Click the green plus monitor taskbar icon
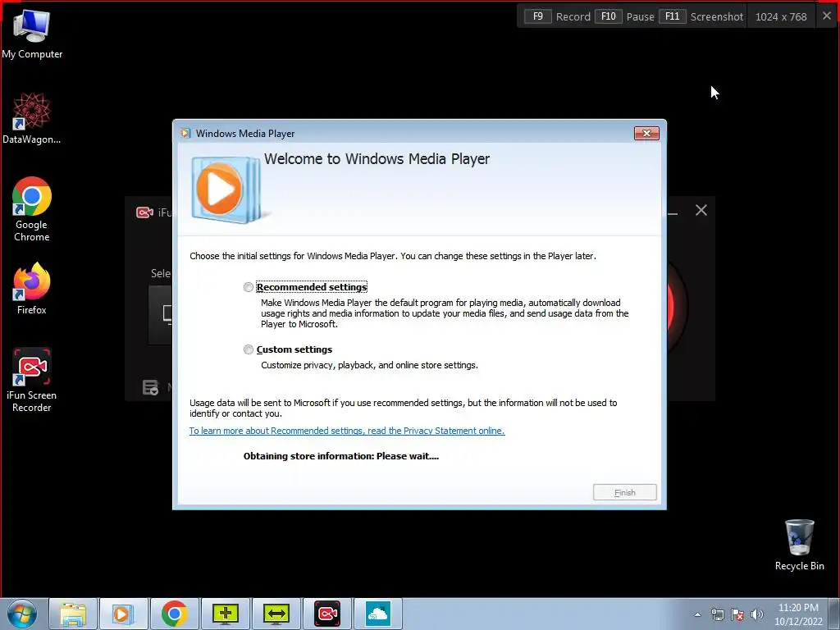 click(225, 614)
